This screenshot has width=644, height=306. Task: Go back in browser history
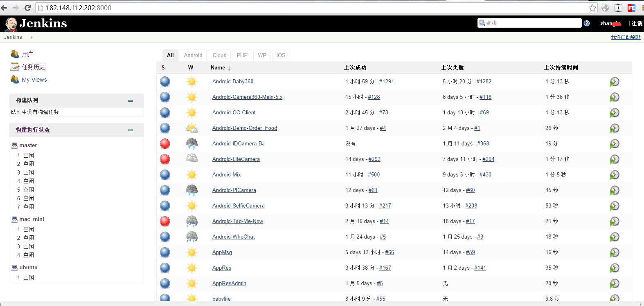(4, 8)
